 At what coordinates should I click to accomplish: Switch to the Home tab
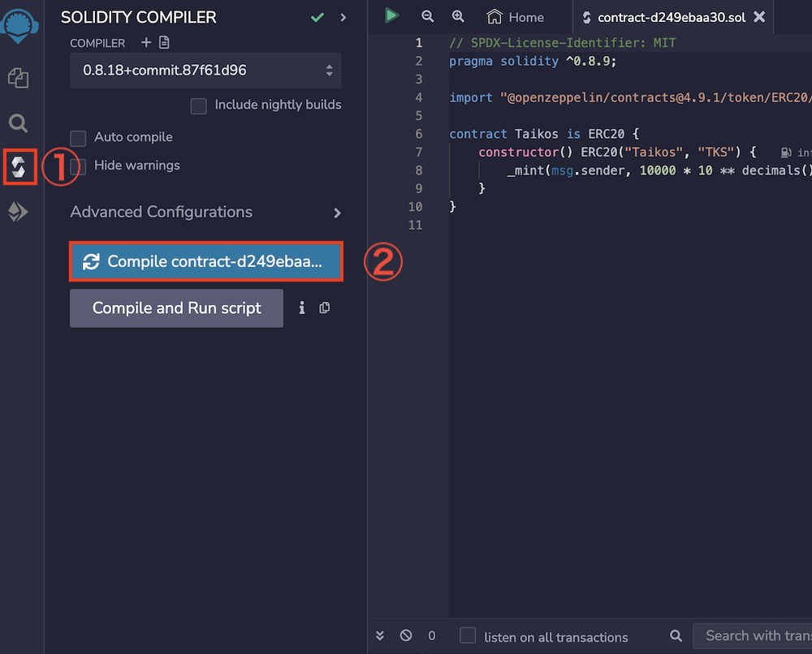point(515,17)
